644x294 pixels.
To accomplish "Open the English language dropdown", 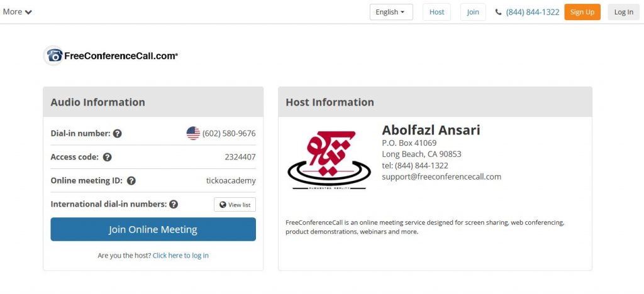I will tap(391, 12).
